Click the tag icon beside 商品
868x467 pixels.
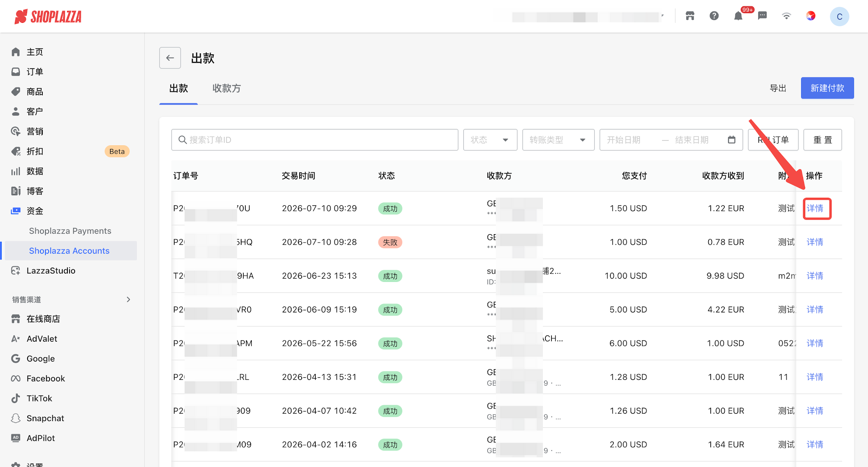coord(16,91)
